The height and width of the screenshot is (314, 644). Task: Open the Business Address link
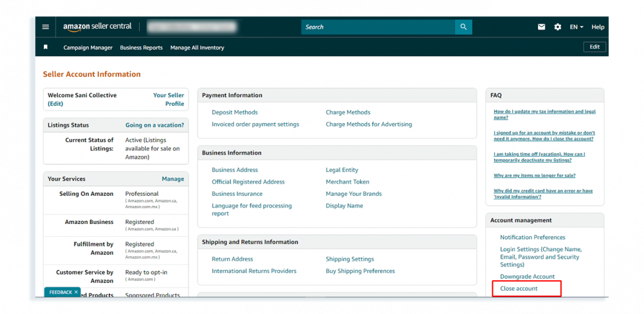(235, 170)
